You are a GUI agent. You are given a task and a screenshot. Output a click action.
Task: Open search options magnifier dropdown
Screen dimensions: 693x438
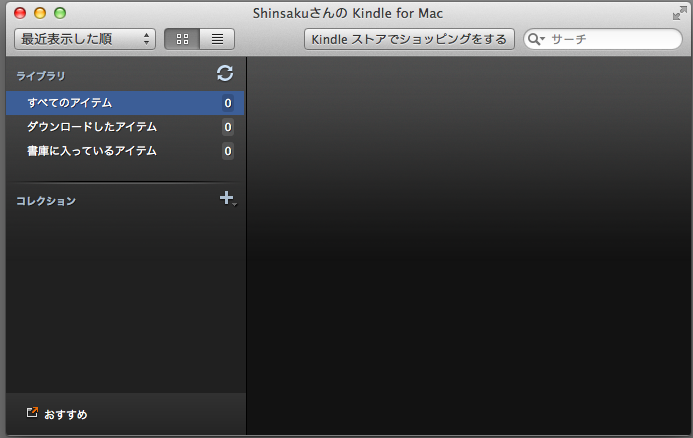click(536, 39)
